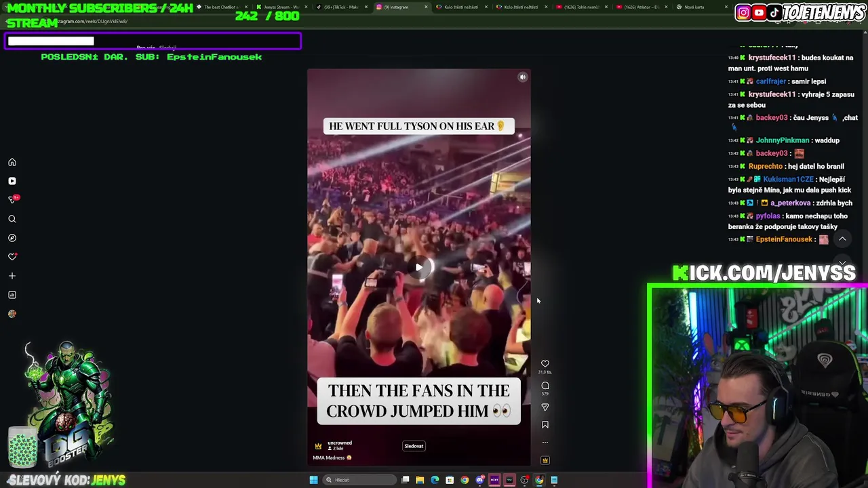This screenshot has width=868, height=488.
Task: Click chat username Ruprechto
Action: click(x=766, y=166)
